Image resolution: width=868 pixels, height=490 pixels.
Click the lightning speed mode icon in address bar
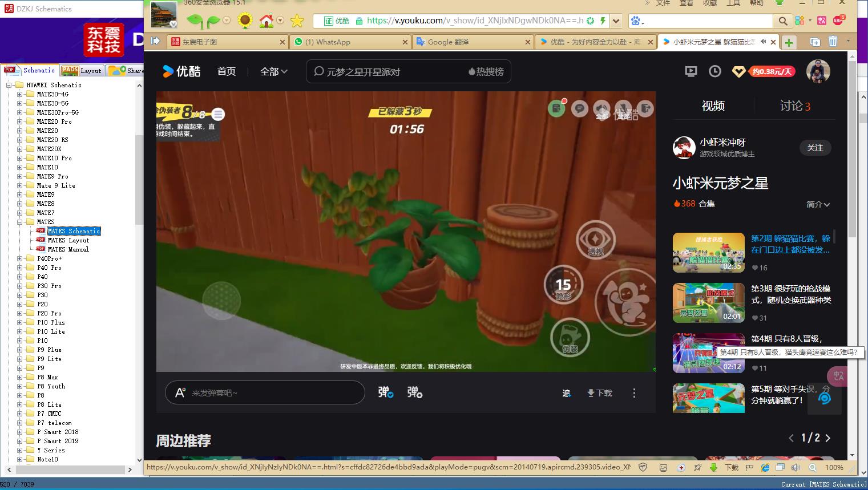[603, 21]
